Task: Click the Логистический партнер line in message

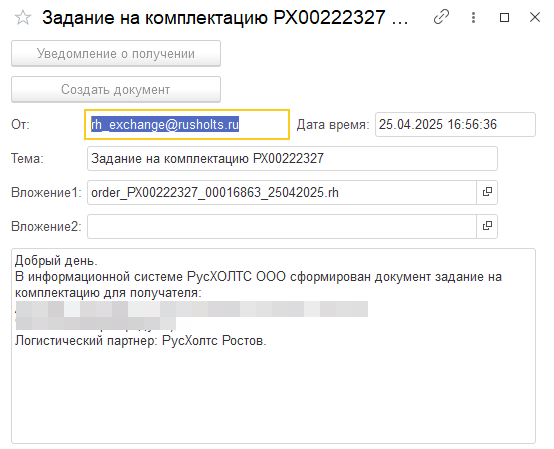Action: coord(141,341)
